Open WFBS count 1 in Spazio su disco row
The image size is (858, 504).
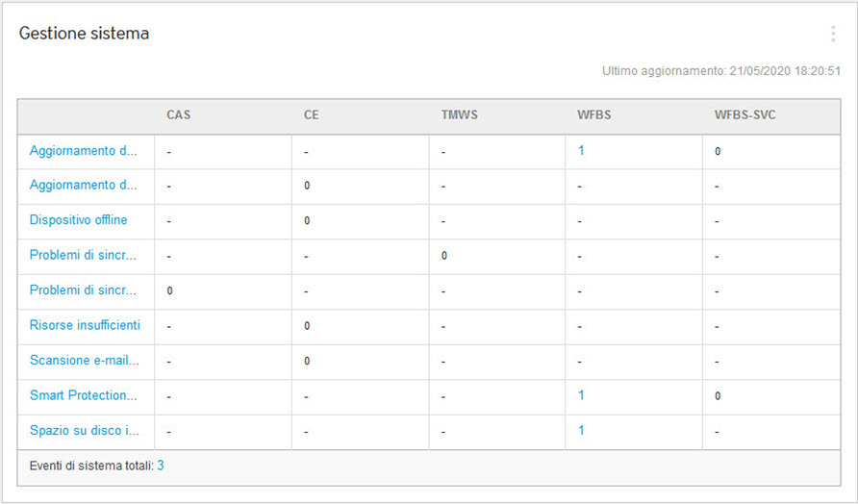pos(581,431)
